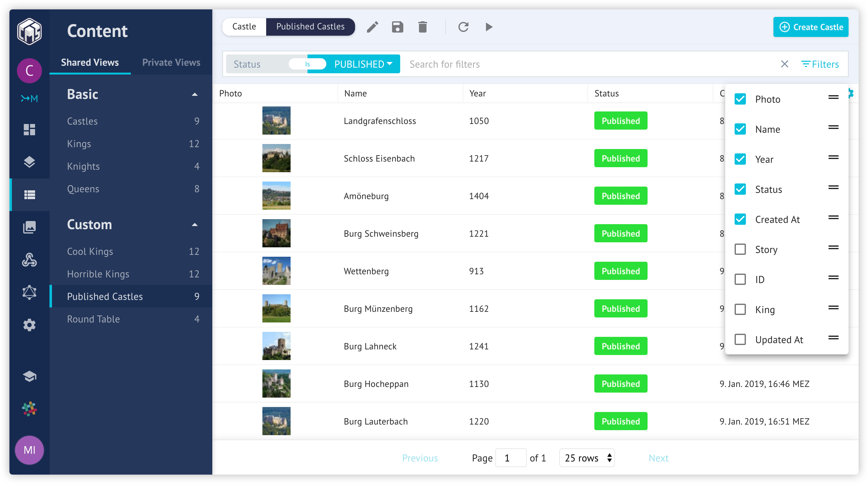Open the Webhooks sidebar icon

29,260
